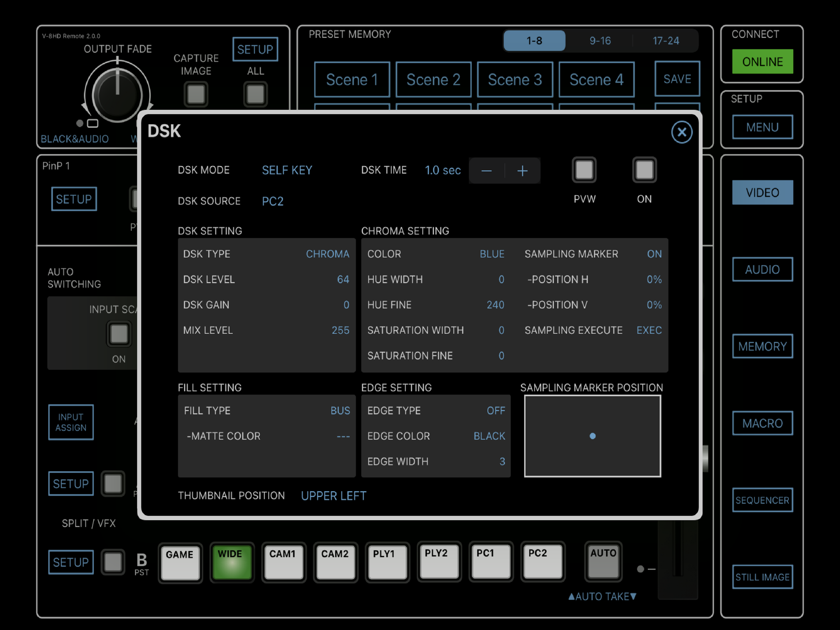Open INPUT ASSIGN

[71, 422]
